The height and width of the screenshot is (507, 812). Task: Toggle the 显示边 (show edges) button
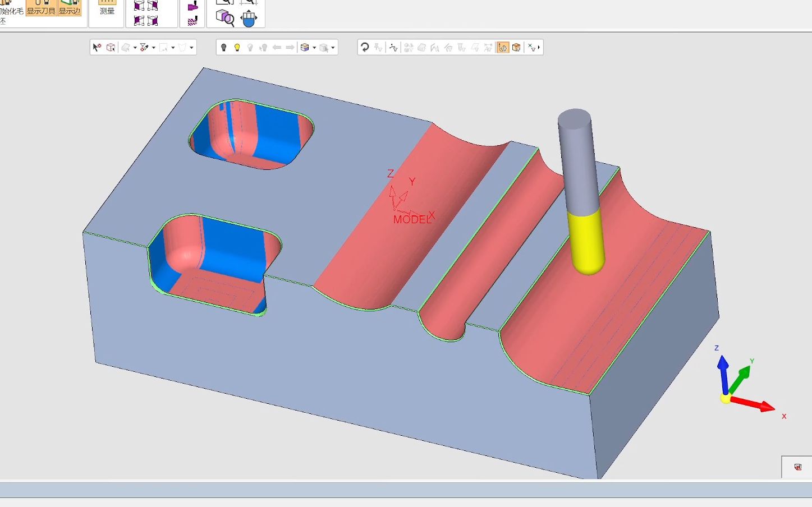tap(70, 8)
